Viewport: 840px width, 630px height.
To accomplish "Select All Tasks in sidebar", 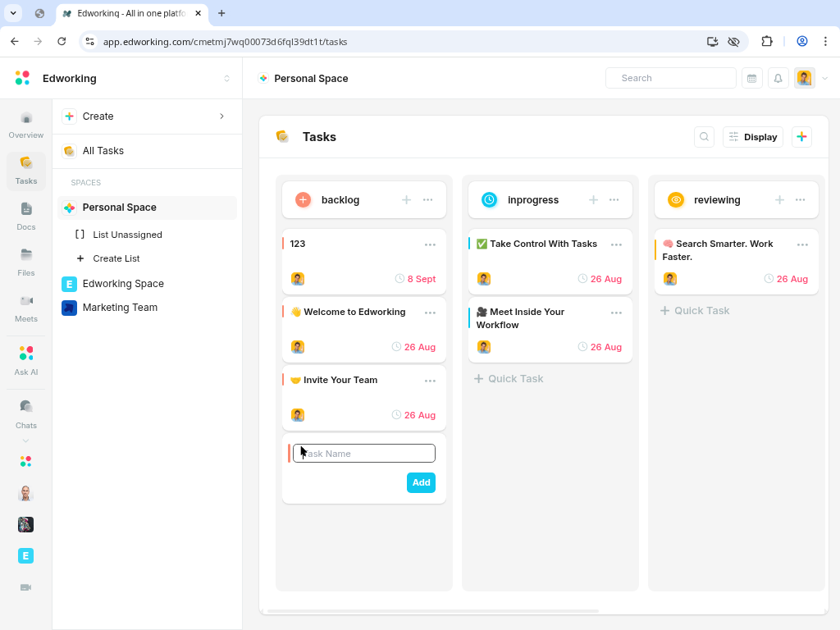I will point(103,151).
